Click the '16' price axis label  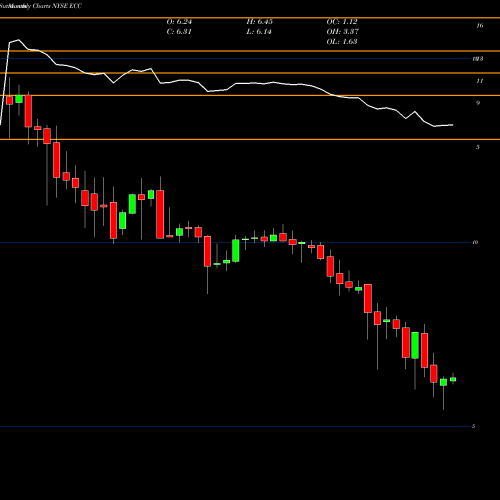click(480, 26)
